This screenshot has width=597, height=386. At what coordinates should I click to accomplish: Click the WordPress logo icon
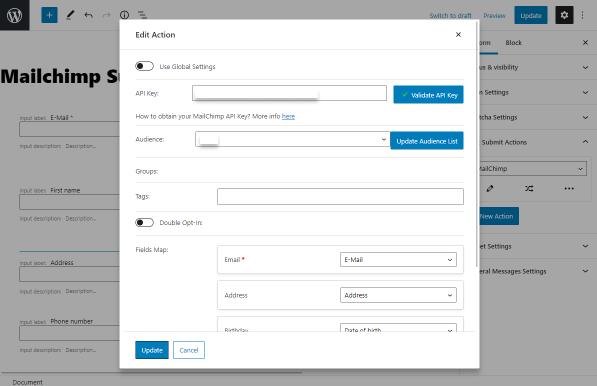pos(14,15)
